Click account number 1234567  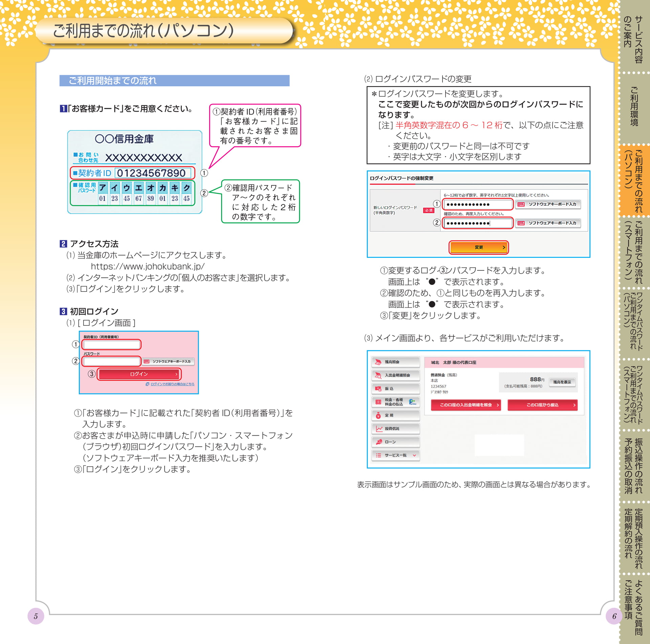[438, 386]
